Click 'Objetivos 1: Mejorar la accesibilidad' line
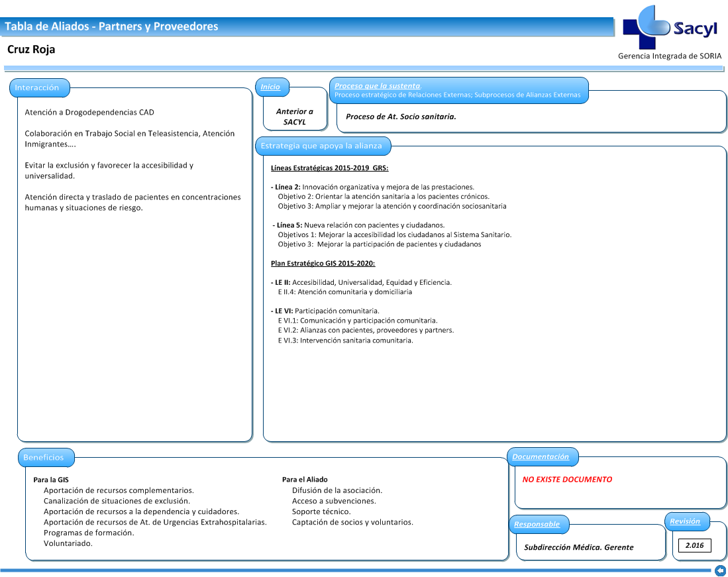728x577 pixels. point(395,235)
